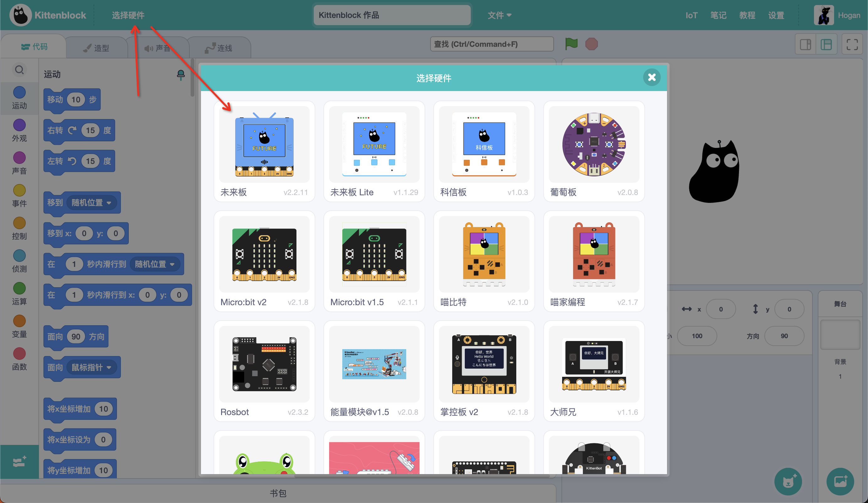868x503 pixels.
Task: Select the 葡萄板 hardware card
Action: click(594, 151)
